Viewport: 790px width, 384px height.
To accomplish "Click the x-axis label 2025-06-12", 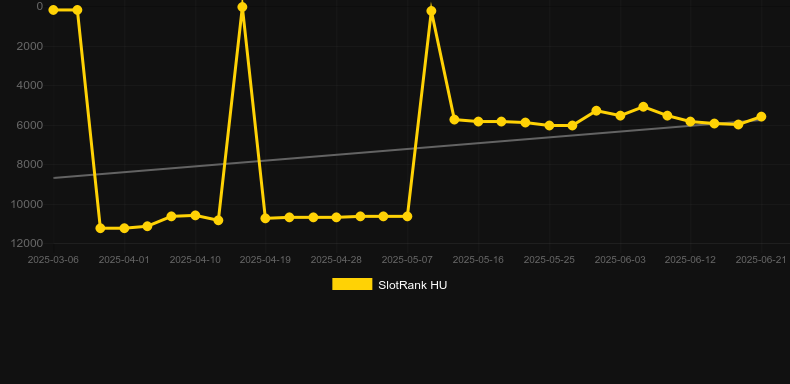I will 690,260.
